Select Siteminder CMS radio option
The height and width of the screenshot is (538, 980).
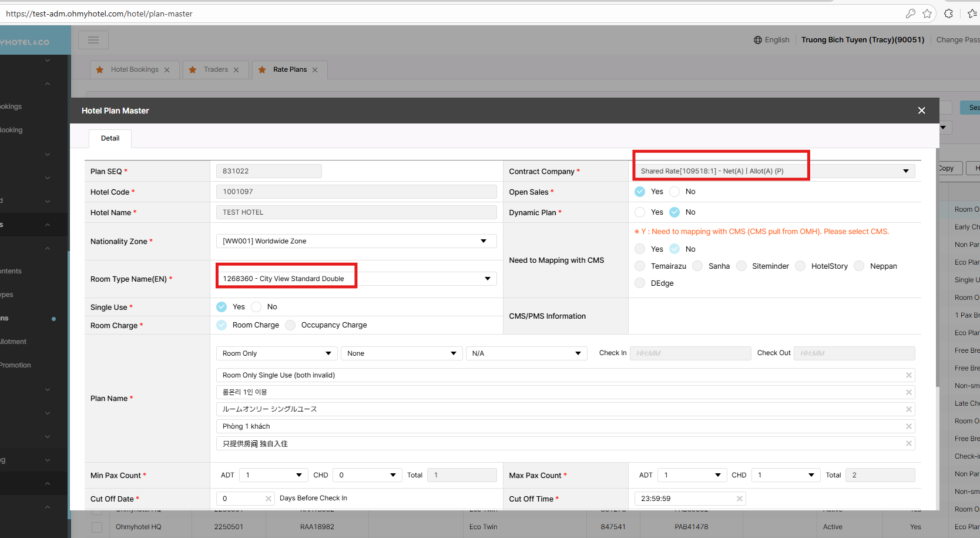[x=741, y=266]
